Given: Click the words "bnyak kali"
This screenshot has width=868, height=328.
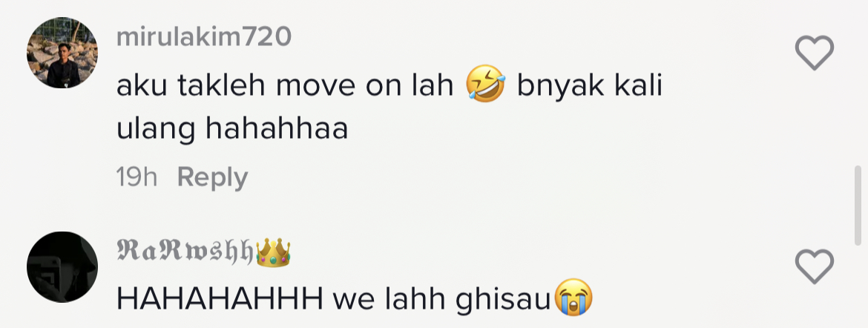Looking at the screenshot, I should tap(590, 86).
